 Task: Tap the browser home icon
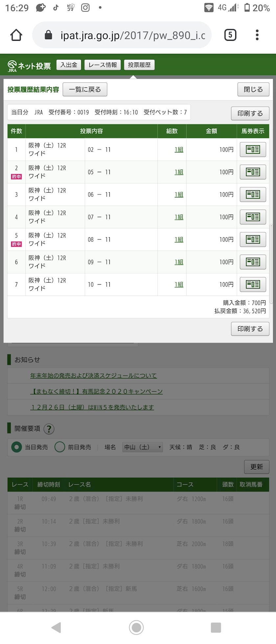coord(16,35)
